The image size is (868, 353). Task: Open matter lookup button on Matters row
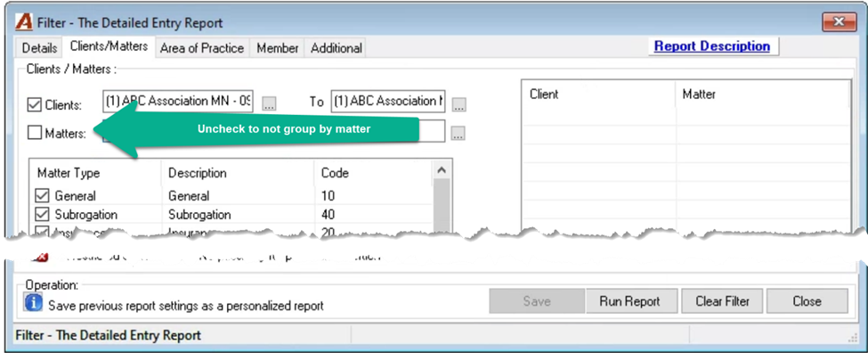pos(458,133)
